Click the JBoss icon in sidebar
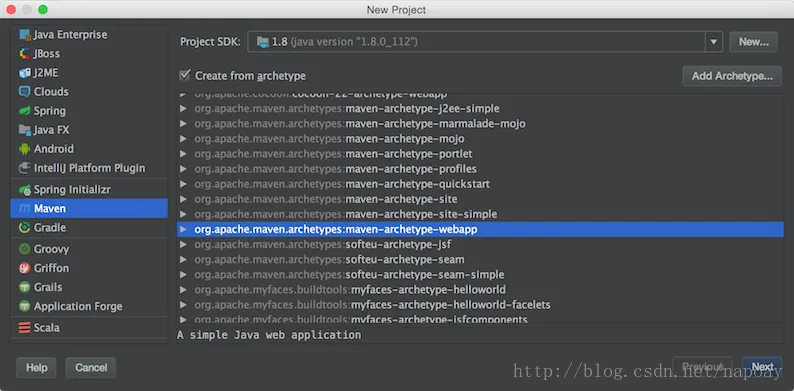The image size is (794, 391). (x=25, y=54)
